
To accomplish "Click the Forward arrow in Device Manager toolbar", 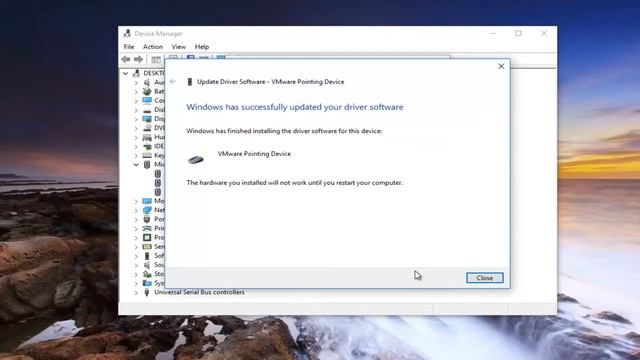I will 138,60.
